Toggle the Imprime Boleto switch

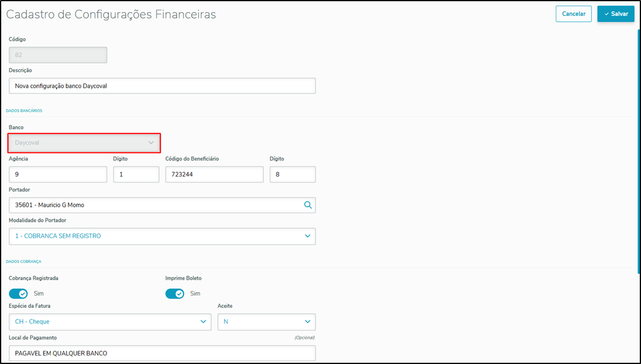click(x=175, y=294)
